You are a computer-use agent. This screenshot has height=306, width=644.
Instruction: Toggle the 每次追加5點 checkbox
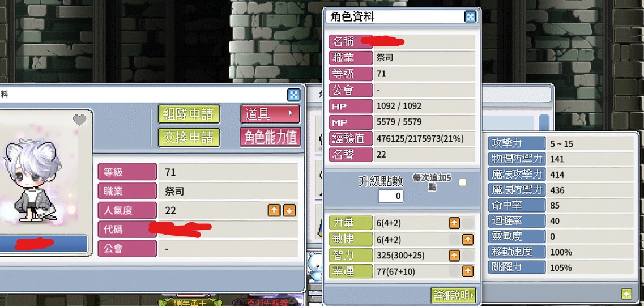pos(462,182)
